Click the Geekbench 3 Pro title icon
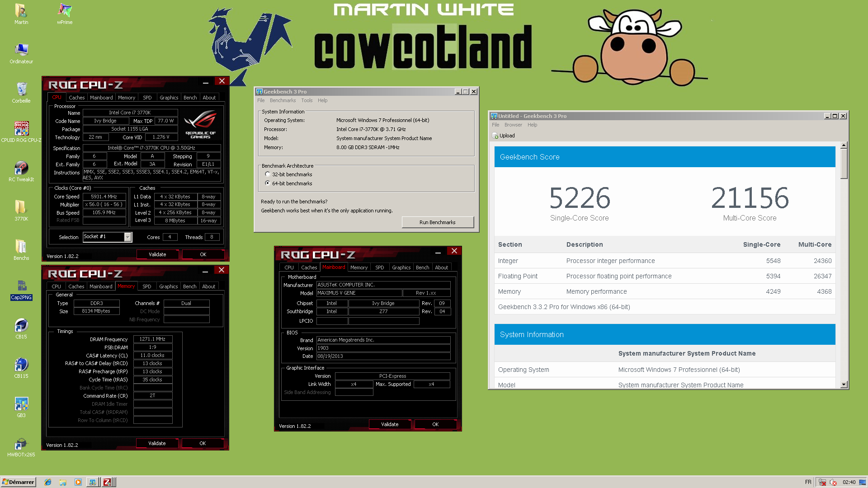The height and width of the screenshot is (488, 868). [x=259, y=91]
